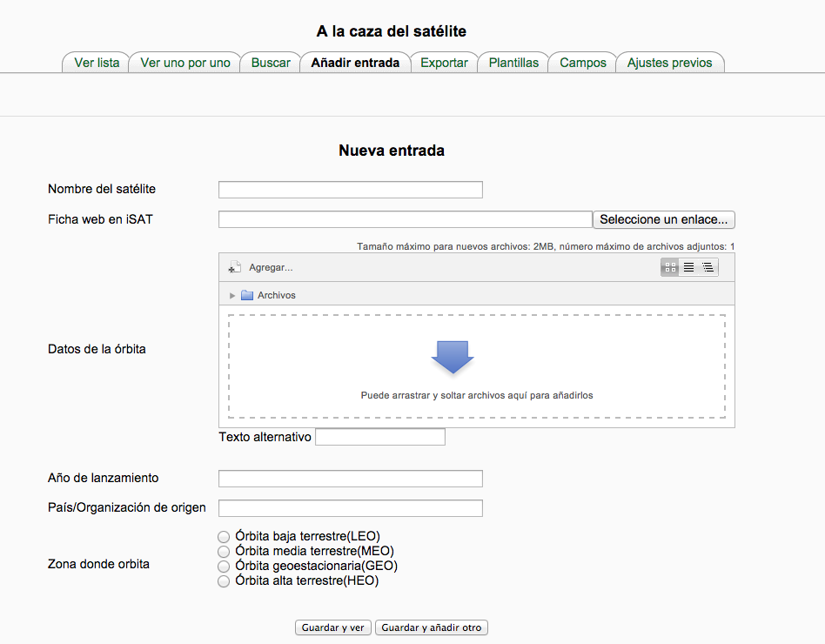Open the Campos tab
The height and width of the screenshot is (644, 825).
(582, 63)
